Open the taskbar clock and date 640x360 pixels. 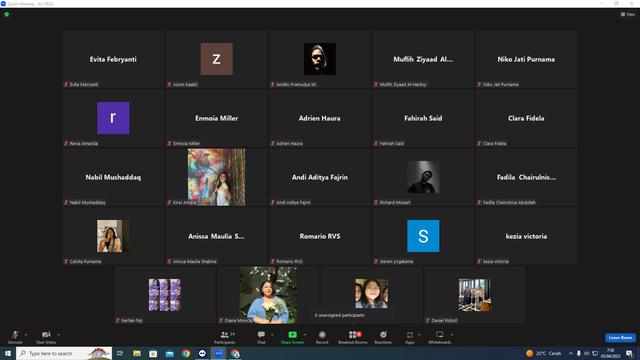[611, 353]
